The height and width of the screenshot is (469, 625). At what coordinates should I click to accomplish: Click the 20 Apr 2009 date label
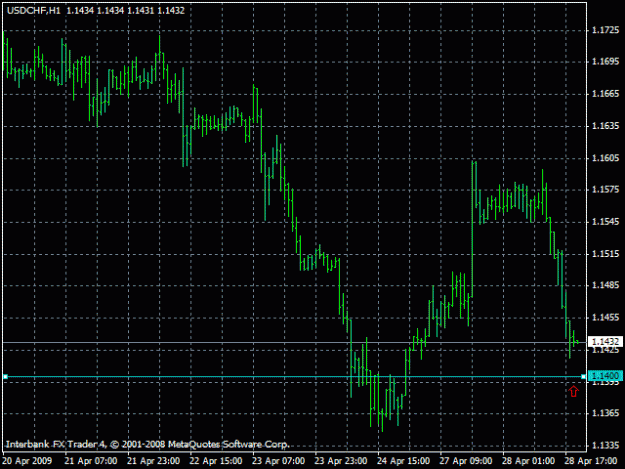point(27,461)
